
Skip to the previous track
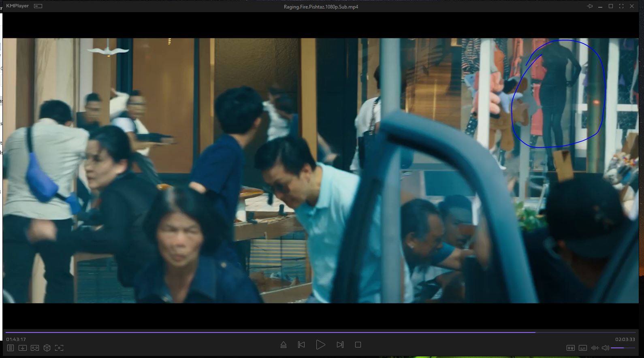point(301,345)
